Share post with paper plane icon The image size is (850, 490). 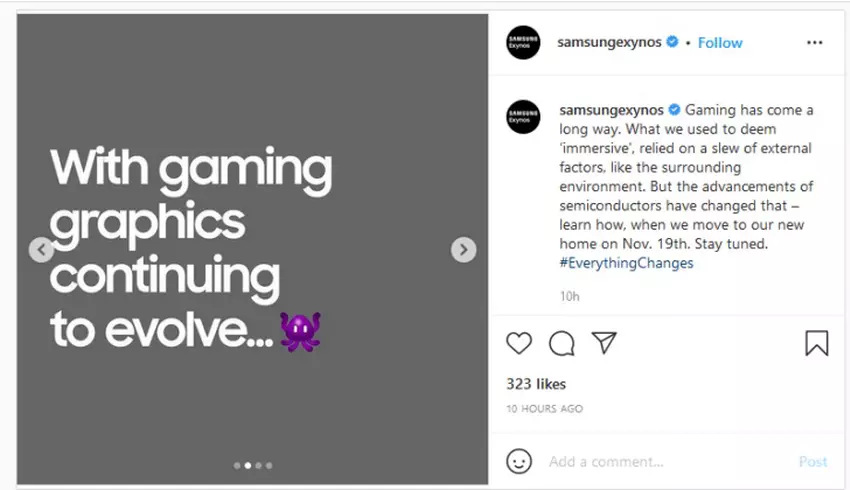604,343
